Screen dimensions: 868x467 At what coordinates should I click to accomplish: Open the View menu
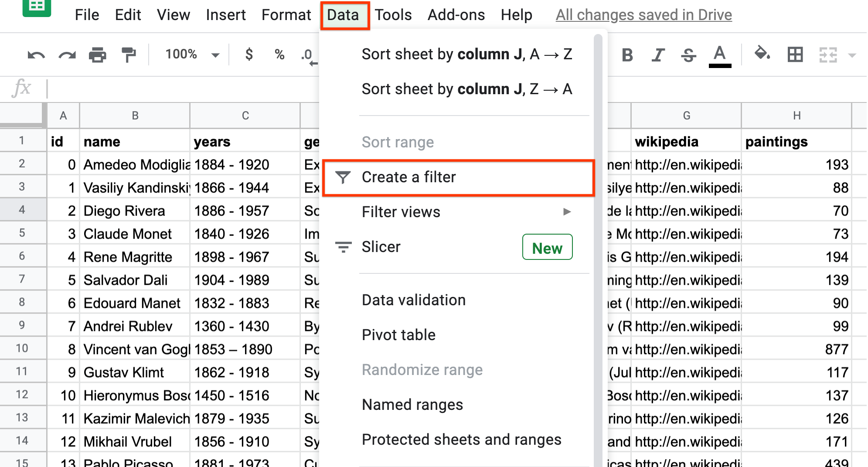(174, 15)
